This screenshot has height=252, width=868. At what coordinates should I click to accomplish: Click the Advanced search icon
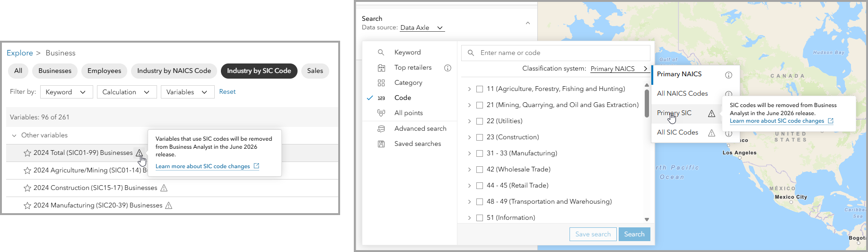pos(381,129)
